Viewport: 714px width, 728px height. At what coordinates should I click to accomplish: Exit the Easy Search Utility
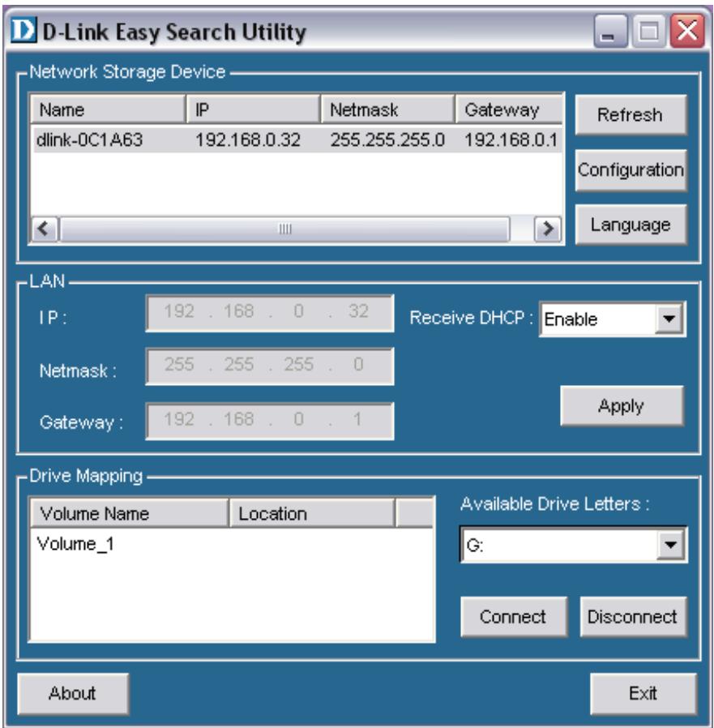pyautogui.click(x=643, y=694)
